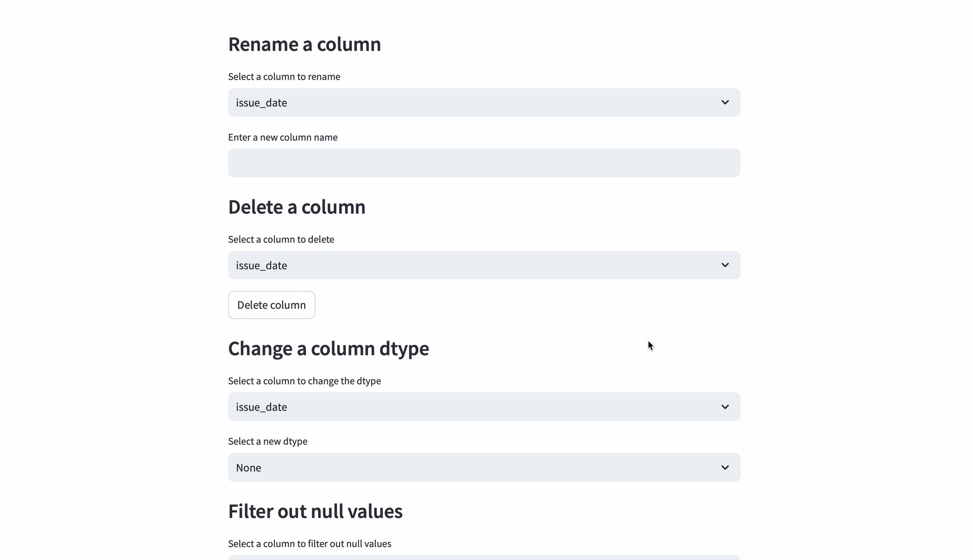
Task: Open the "Select a column to delete" dropdown
Action: pos(484,265)
